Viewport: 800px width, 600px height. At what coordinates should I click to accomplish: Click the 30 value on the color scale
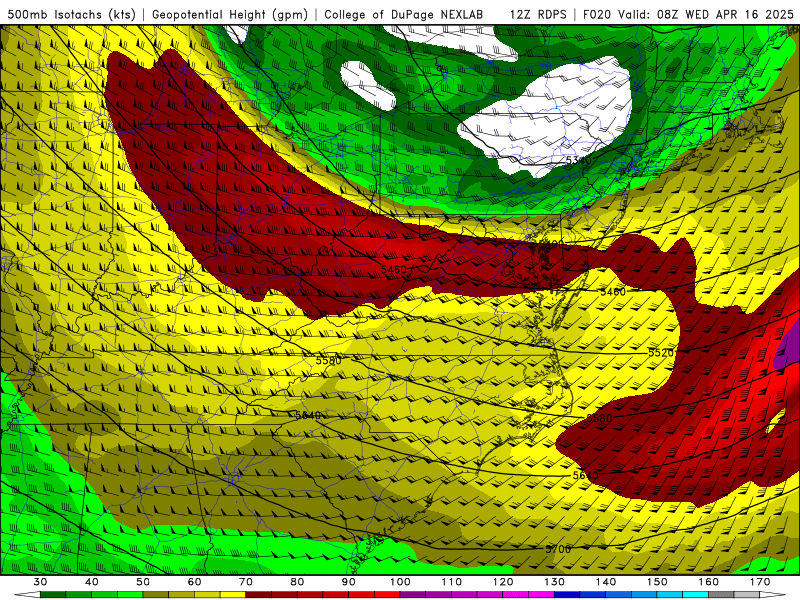(40, 582)
